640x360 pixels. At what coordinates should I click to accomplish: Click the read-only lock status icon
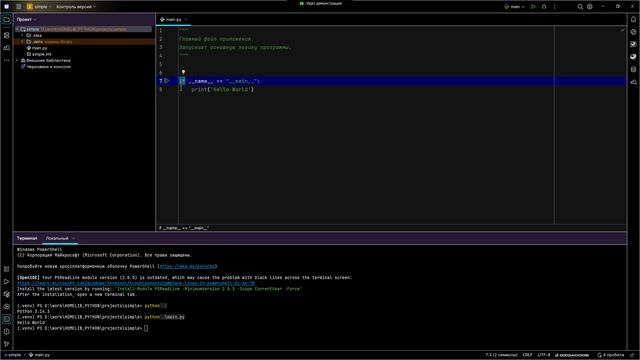pyautogui.click(x=631, y=355)
